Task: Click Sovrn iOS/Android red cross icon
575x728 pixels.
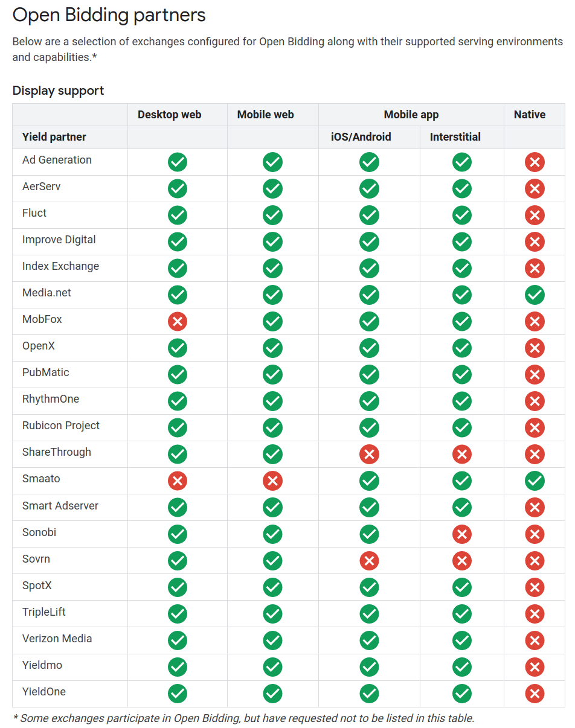Action: 369,561
